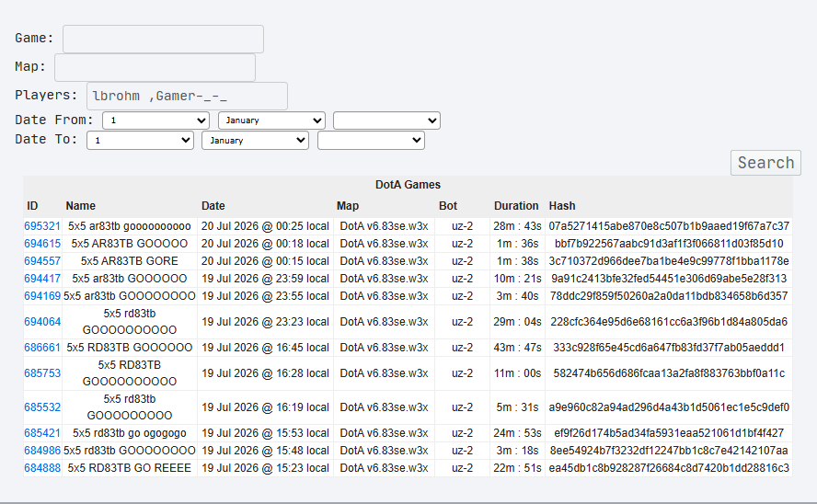Screen dimensions: 817x504
Task: Select name '5x5 AR83TB GOOOOO'
Action: (130, 244)
